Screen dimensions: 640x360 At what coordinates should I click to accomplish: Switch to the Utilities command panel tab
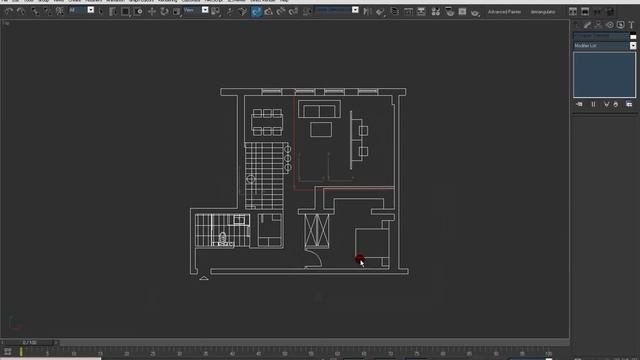631,25
